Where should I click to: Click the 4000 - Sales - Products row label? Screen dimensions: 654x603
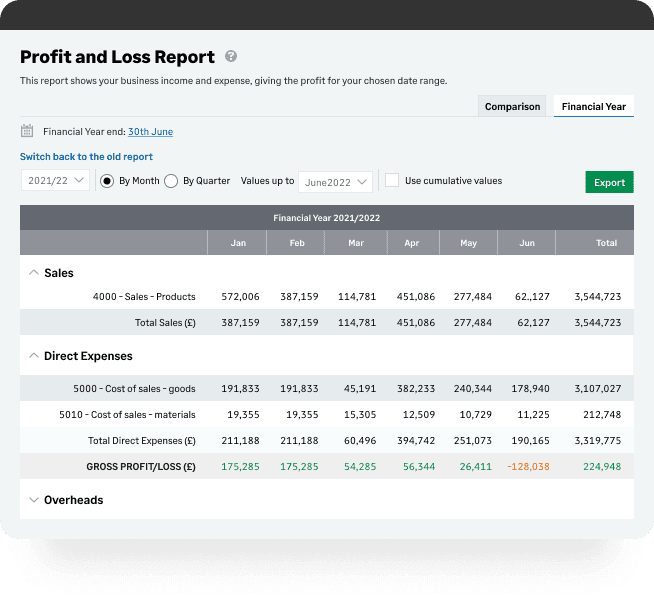click(144, 296)
